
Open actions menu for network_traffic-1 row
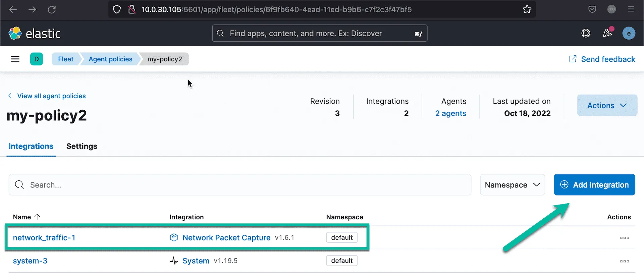pos(624,238)
